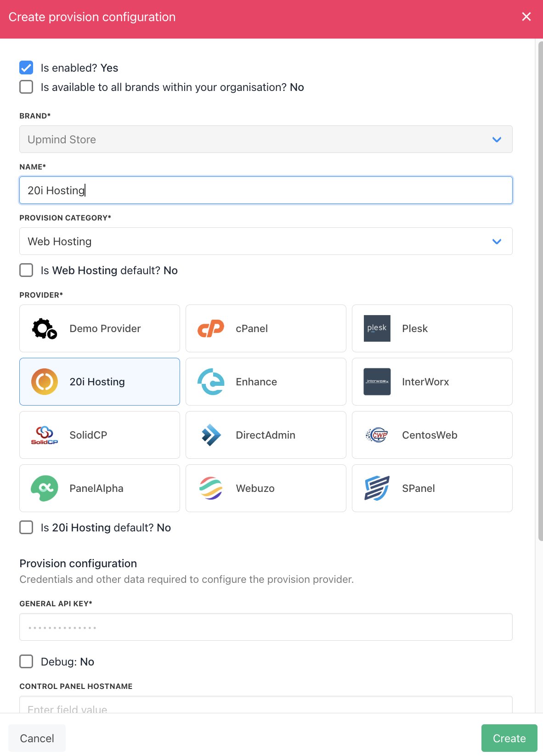Viewport: 543px width, 756px height.
Task: Expand the Provision Category dropdown
Action: [x=266, y=241]
